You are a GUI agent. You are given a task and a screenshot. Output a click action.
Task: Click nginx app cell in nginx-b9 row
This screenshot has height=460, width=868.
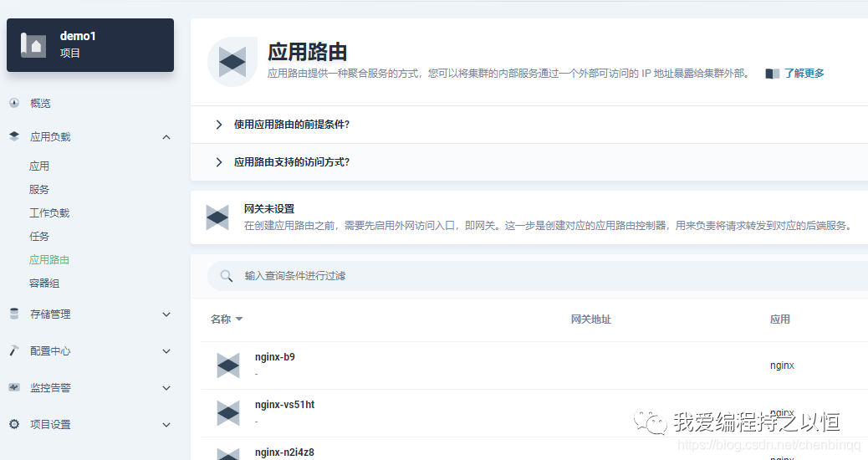[x=782, y=365]
